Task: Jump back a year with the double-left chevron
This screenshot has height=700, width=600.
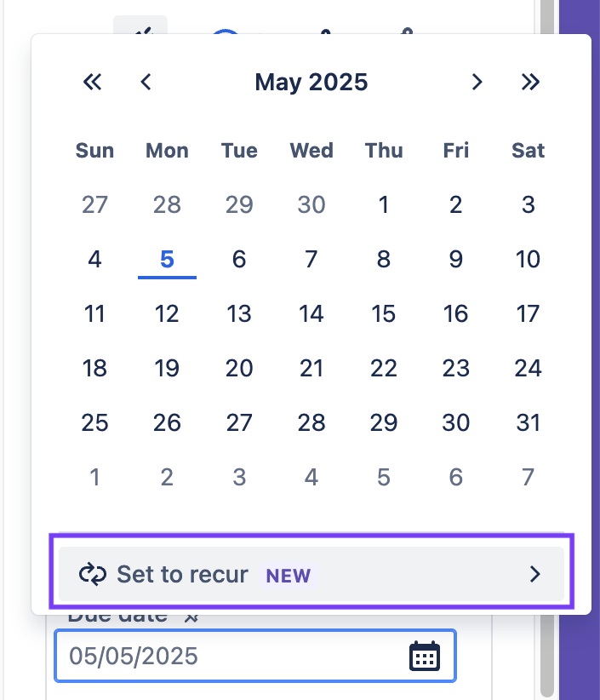Action: click(92, 82)
